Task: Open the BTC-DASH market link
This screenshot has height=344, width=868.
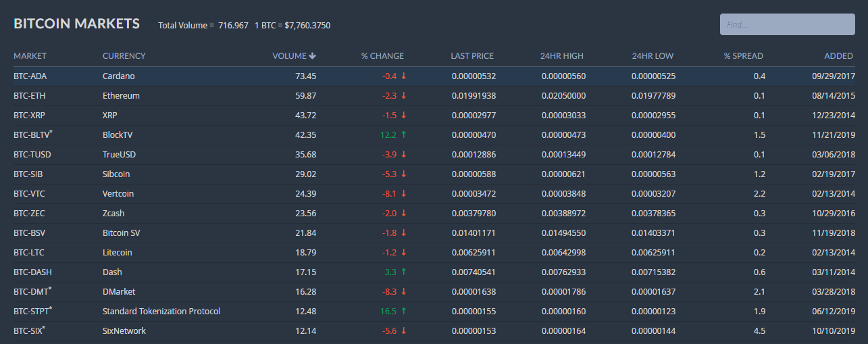Action: click(x=32, y=272)
